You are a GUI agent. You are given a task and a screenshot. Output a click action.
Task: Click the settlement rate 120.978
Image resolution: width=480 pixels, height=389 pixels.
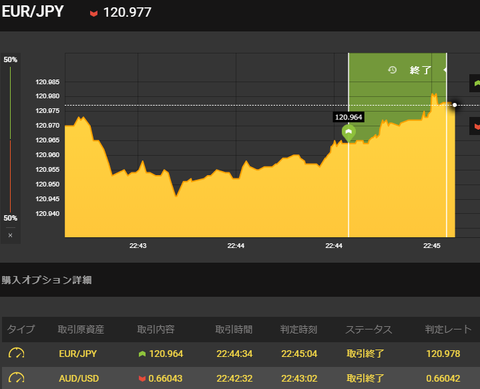[443, 354]
